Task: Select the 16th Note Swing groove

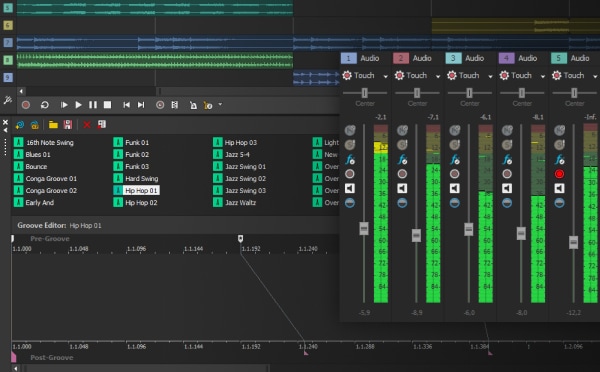Action: tap(50, 143)
